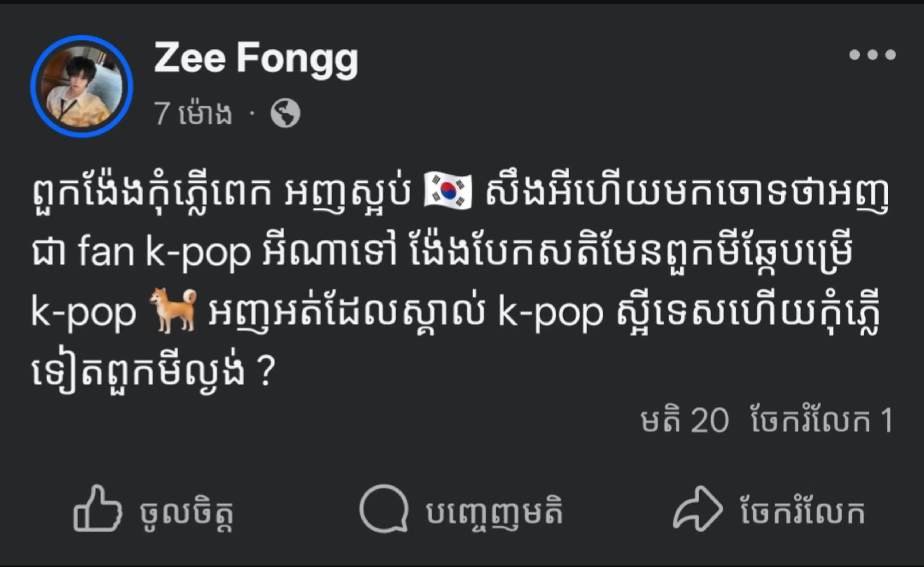Image resolution: width=924 pixels, height=567 pixels.
Task: Click the globe public audience icon
Action: [x=285, y=113]
